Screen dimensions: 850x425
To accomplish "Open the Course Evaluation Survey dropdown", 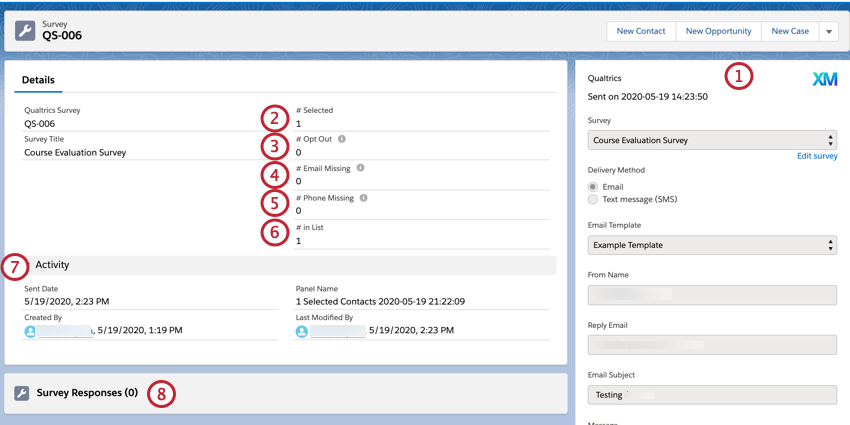I will (712, 141).
